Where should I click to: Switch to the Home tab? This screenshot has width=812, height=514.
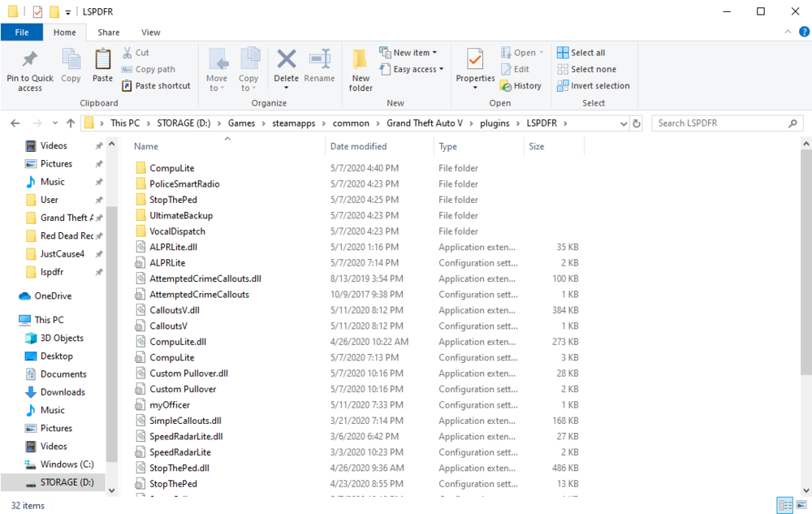coord(65,32)
